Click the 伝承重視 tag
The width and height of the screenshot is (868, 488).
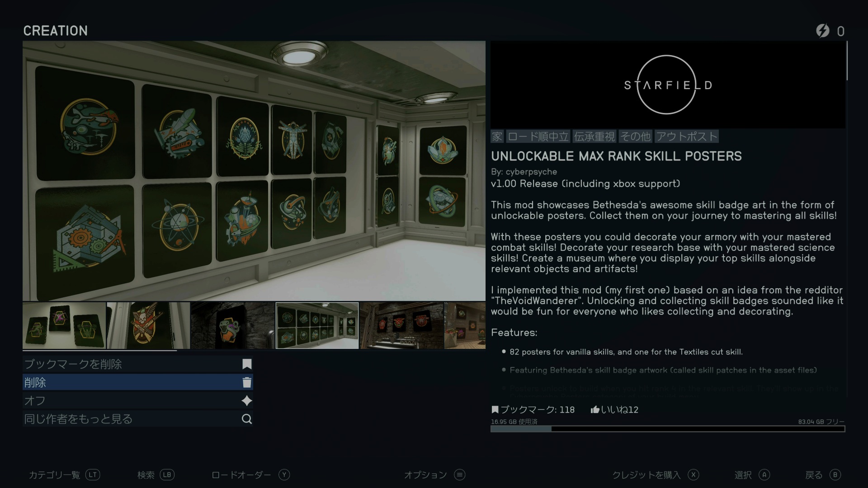[594, 136]
